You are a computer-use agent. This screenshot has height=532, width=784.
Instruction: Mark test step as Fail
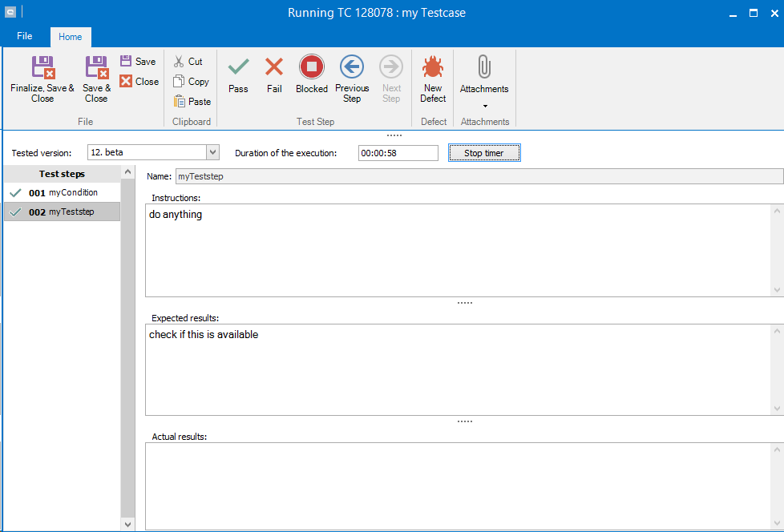(x=274, y=67)
